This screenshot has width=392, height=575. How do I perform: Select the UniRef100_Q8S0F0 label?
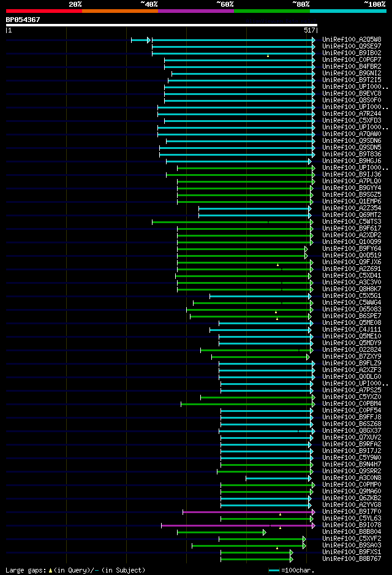pos(352,100)
